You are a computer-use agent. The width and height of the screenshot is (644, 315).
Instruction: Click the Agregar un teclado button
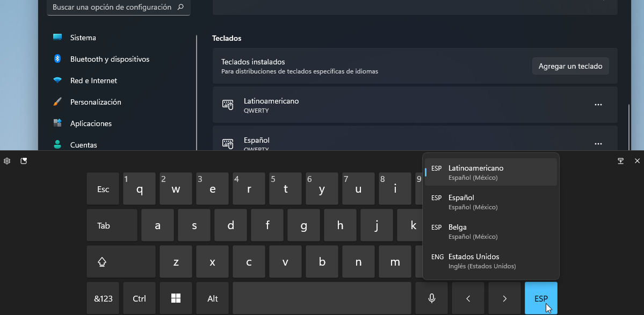coord(570,65)
